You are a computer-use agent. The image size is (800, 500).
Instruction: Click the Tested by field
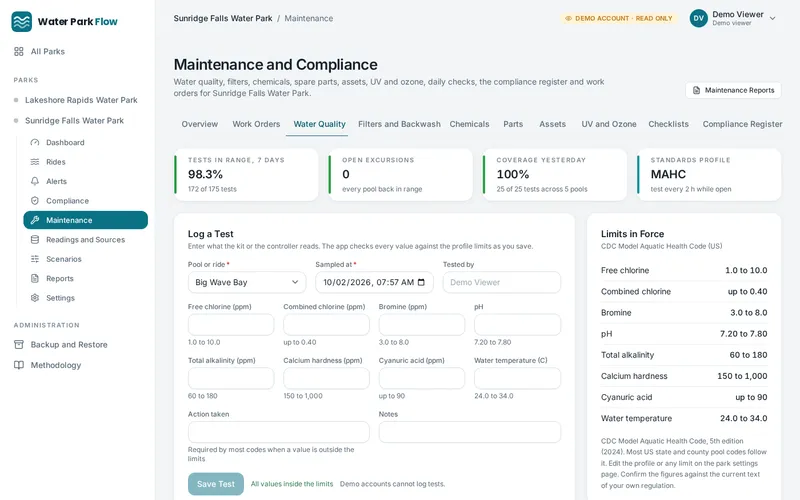click(502, 282)
